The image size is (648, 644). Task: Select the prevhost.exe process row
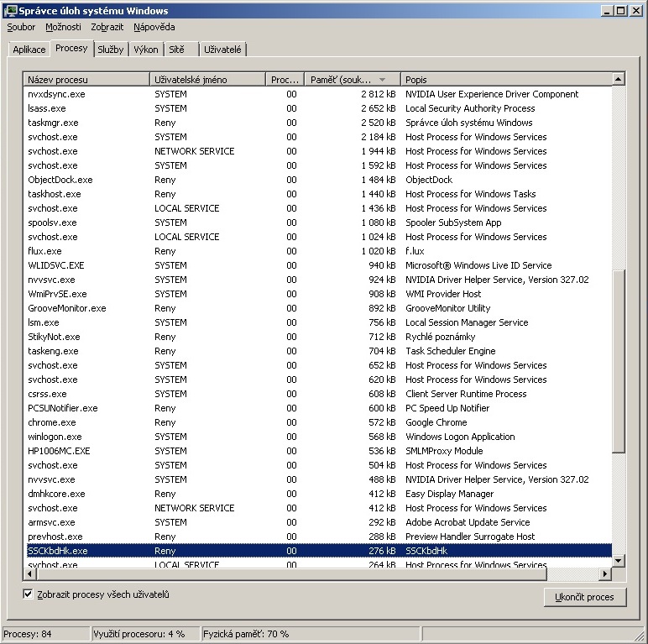point(317,537)
